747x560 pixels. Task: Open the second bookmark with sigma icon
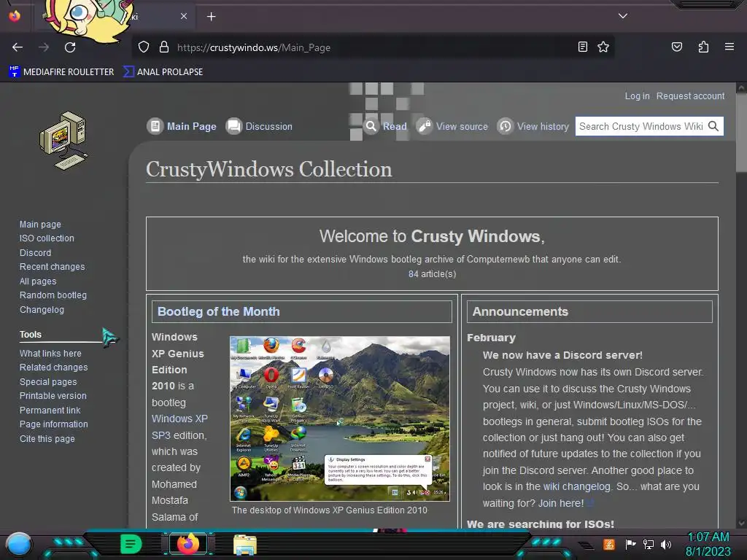(163, 72)
